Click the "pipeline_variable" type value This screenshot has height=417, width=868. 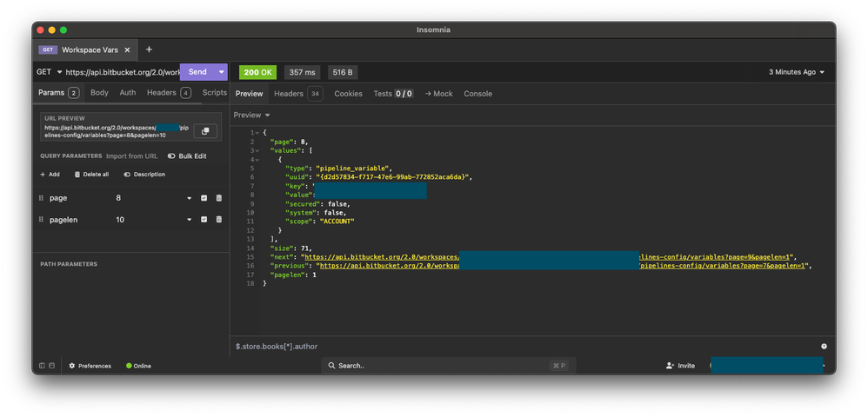(353, 169)
